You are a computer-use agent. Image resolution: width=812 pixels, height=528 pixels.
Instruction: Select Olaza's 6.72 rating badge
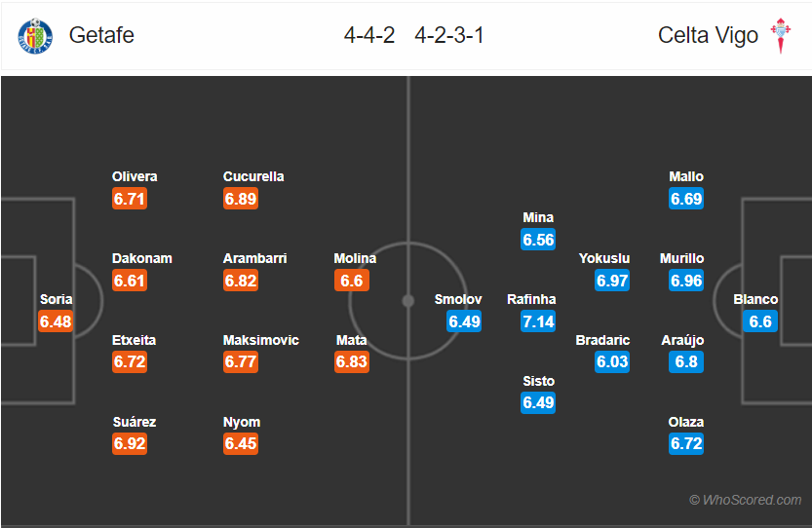point(686,443)
